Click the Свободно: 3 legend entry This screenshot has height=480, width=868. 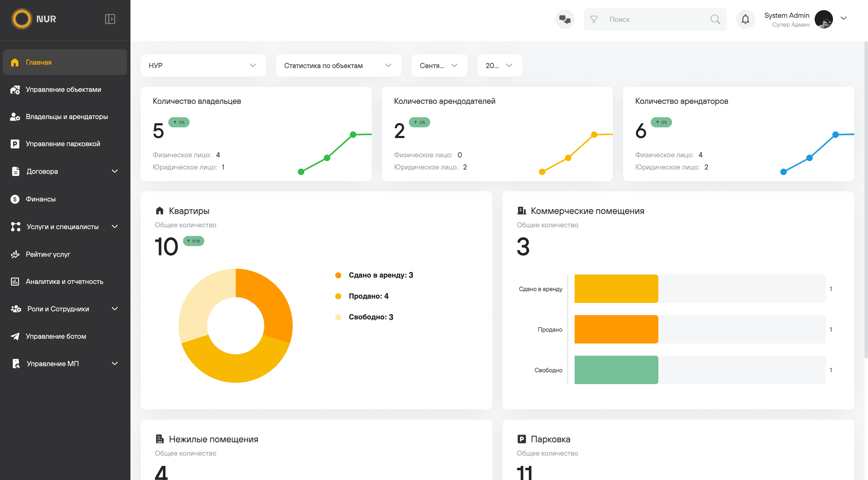[364, 317]
